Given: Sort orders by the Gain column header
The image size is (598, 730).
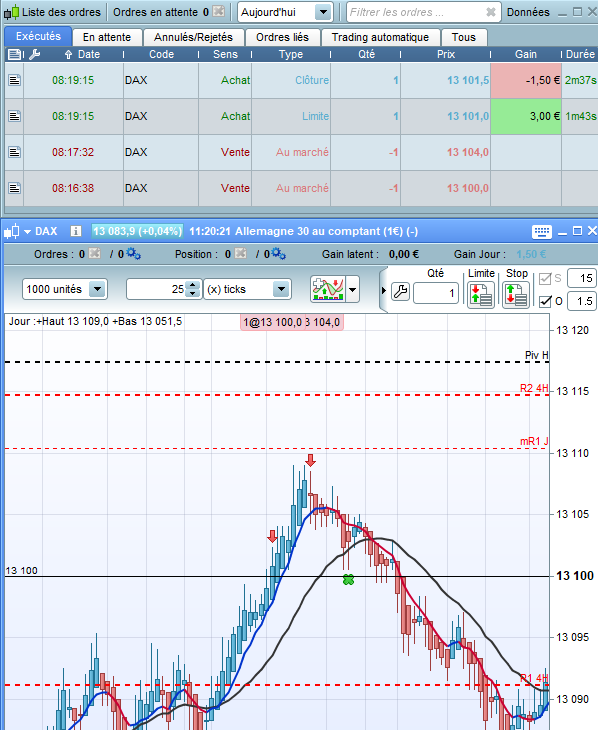Looking at the screenshot, I should click(526, 54).
